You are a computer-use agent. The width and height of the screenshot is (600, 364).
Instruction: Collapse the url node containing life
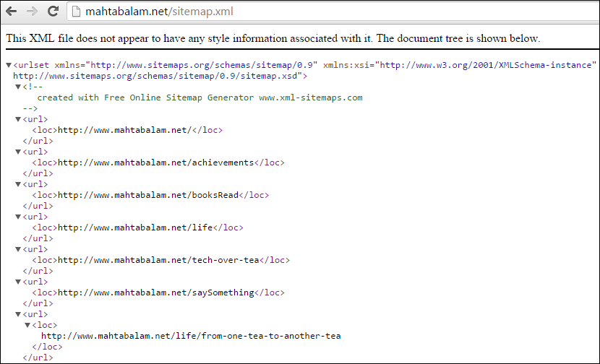click(17, 217)
